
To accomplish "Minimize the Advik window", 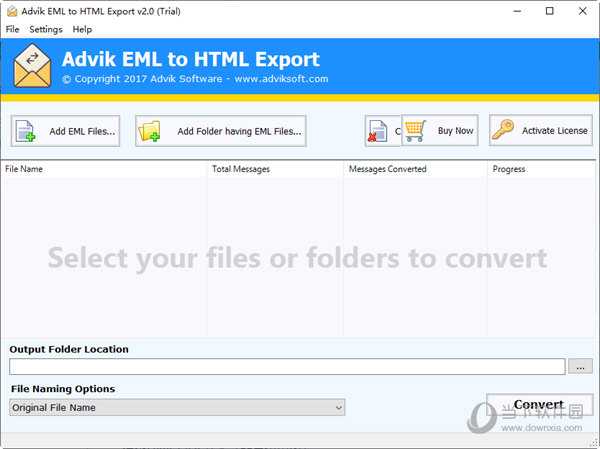I will pos(517,11).
